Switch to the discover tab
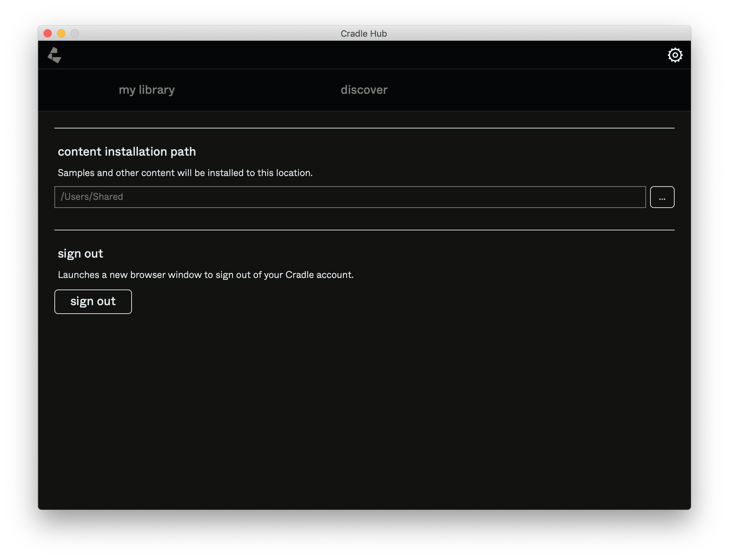 [x=364, y=90]
